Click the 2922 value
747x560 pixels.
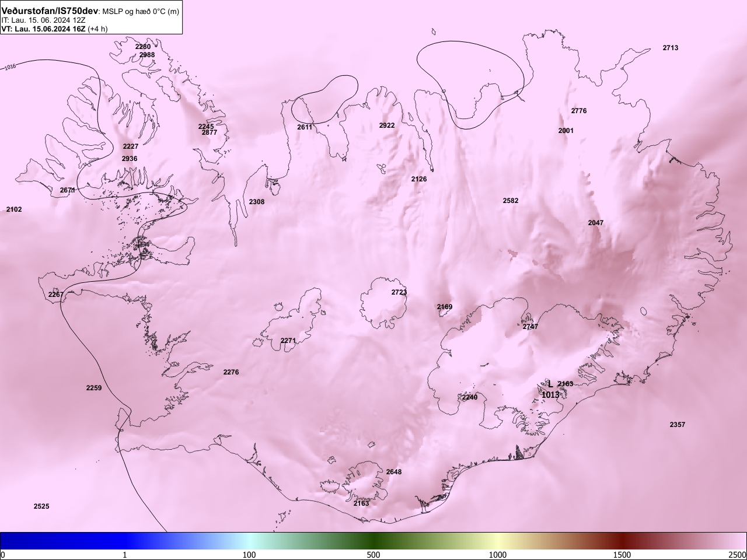point(387,125)
